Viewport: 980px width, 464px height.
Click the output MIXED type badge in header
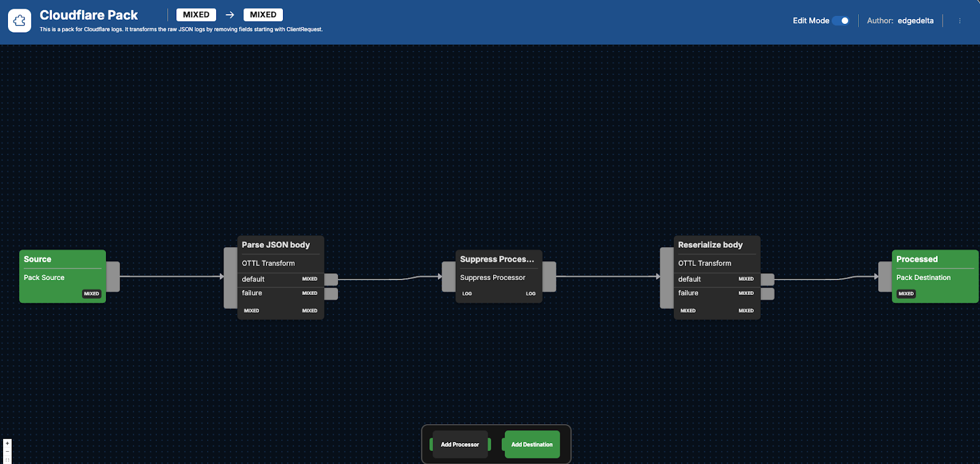click(263, 15)
